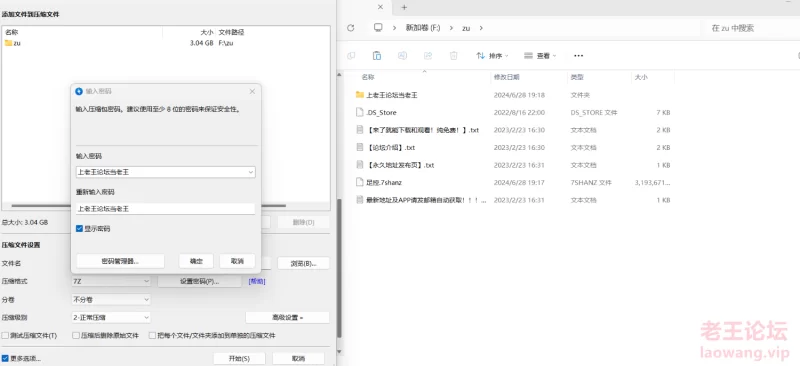
Task: Sort Explorer by the 类型 column header
Action: pos(577,77)
